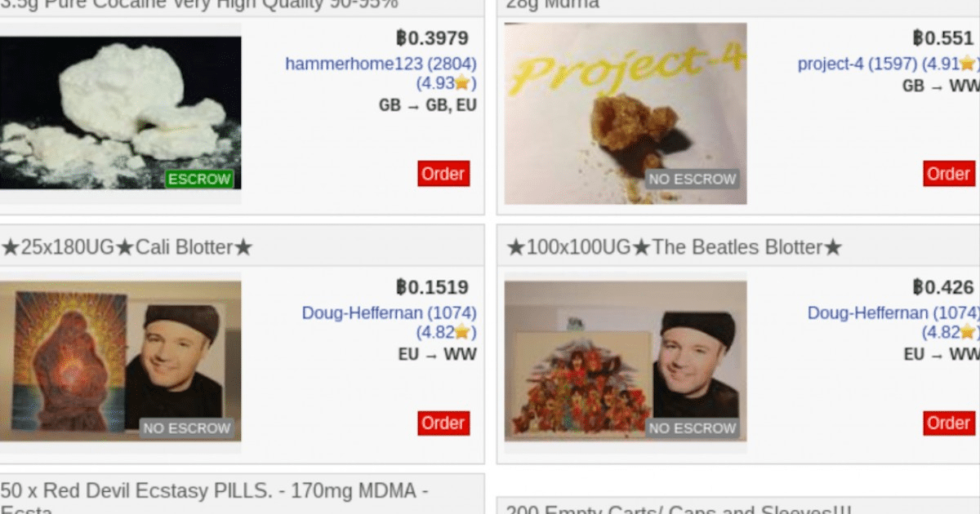The width and height of the screenshot is (980, 514).
Task: Click Order button for Beatles Blotter listing
Action: coord(949,423)
